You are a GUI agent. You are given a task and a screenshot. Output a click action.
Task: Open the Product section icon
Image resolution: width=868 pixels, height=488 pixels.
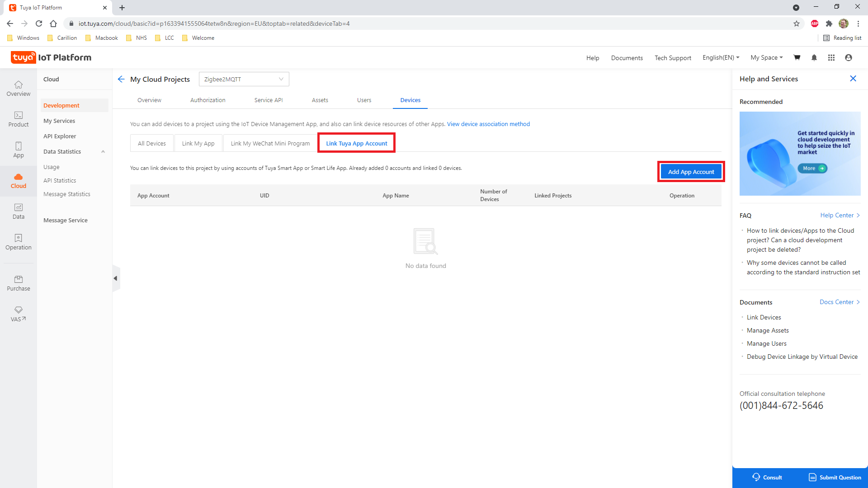pyautogui.click(x=19, y=119)
